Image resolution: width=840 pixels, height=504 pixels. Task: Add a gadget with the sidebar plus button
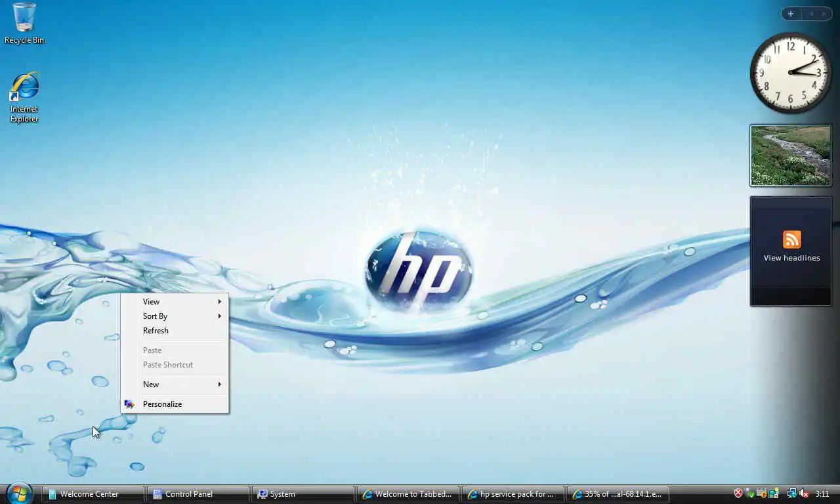791,14
